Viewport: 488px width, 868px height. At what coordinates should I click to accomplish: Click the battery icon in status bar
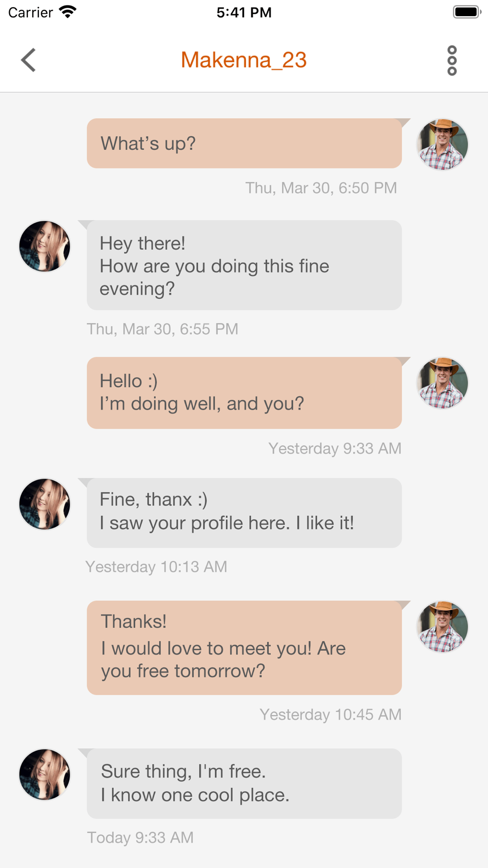click(467, 12)
